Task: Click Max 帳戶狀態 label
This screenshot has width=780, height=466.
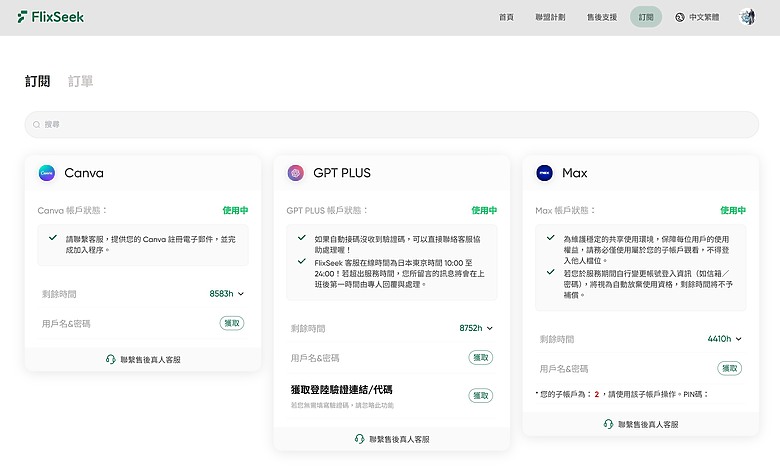Action: 565,210
